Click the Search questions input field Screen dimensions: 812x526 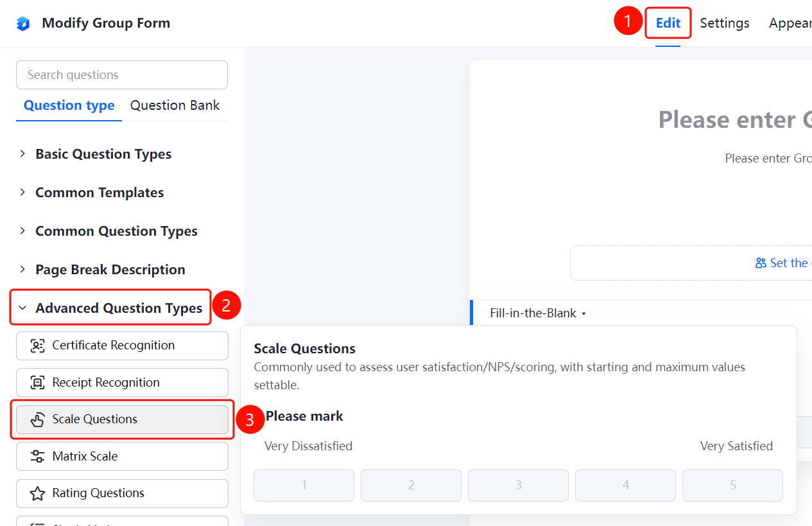(x=122, y=75)
